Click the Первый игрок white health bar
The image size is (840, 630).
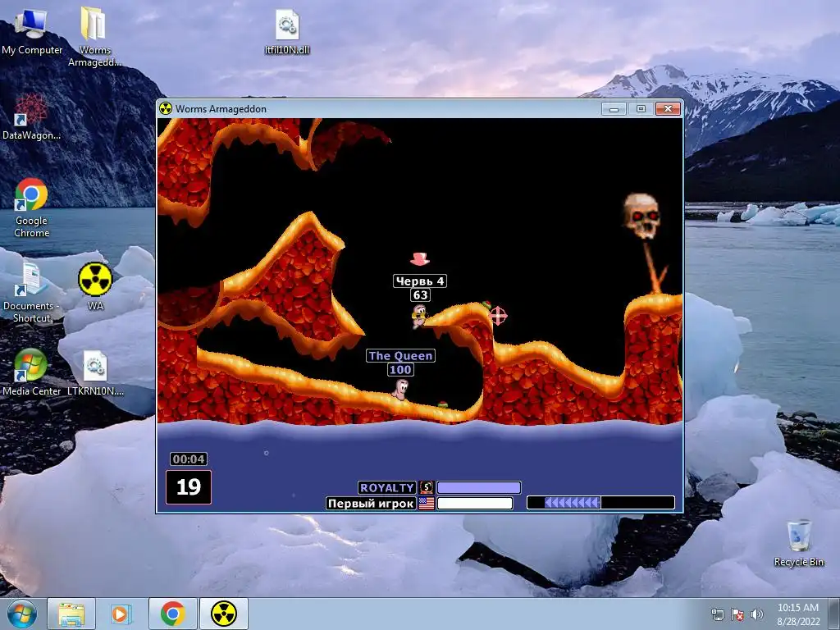(x=475, y=503)
